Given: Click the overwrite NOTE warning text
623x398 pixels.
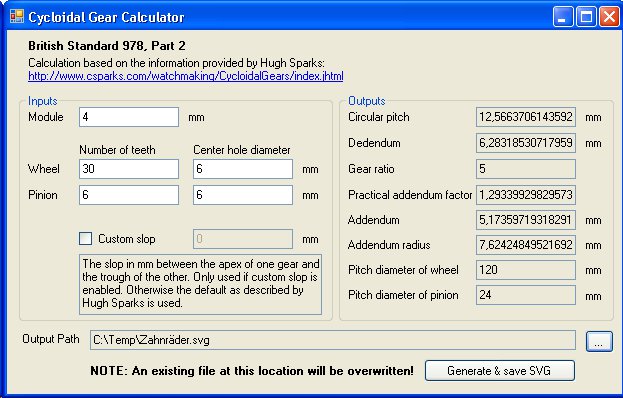Looking at the screenshot, I should pyautogui.click(x=252, y=371).
